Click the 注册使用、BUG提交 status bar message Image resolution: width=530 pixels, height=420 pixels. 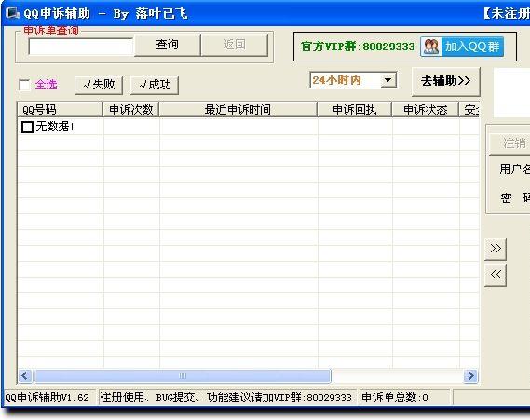pos(225,398)
